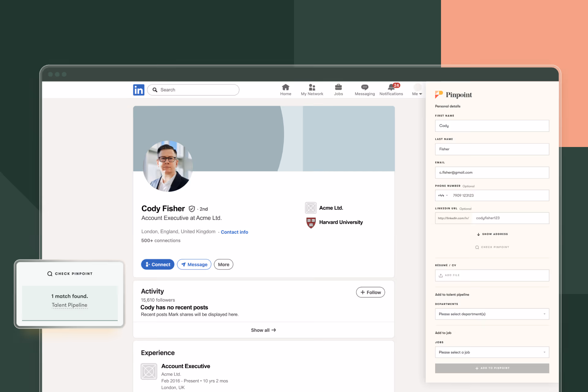The image size is (588, 392).
Task: Open the Contact info link
Action: pos(234,232)
